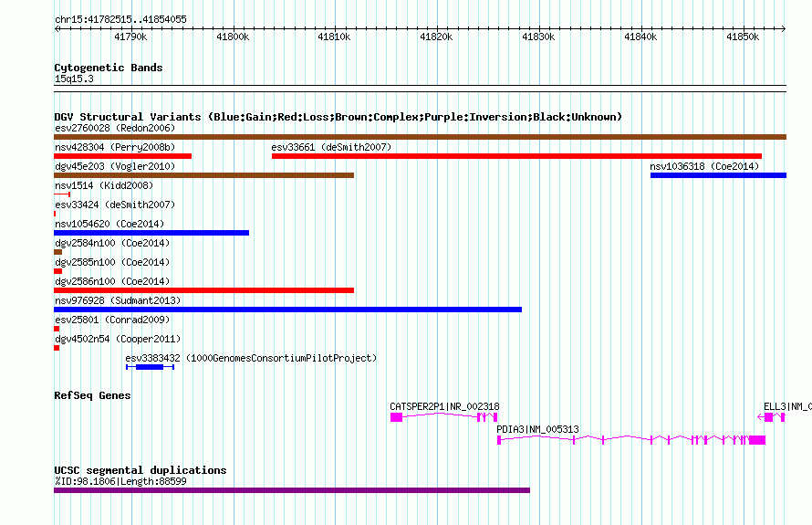Screen dimensions: 812x525
Task: Click the dgv2585n100 (Coe2014) red block
Action: [58, 271]
